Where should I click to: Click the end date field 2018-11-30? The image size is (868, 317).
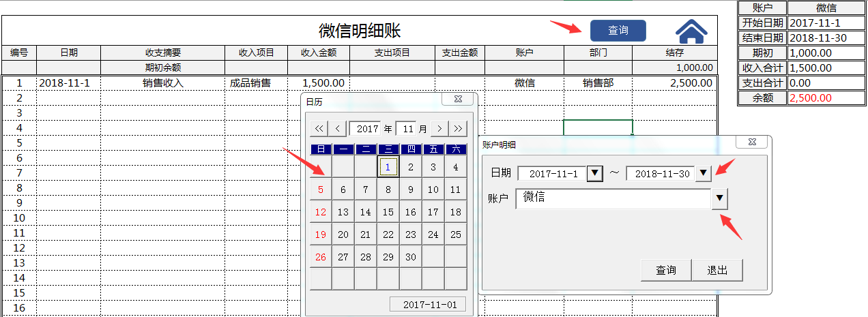click(x=661, y=174)
